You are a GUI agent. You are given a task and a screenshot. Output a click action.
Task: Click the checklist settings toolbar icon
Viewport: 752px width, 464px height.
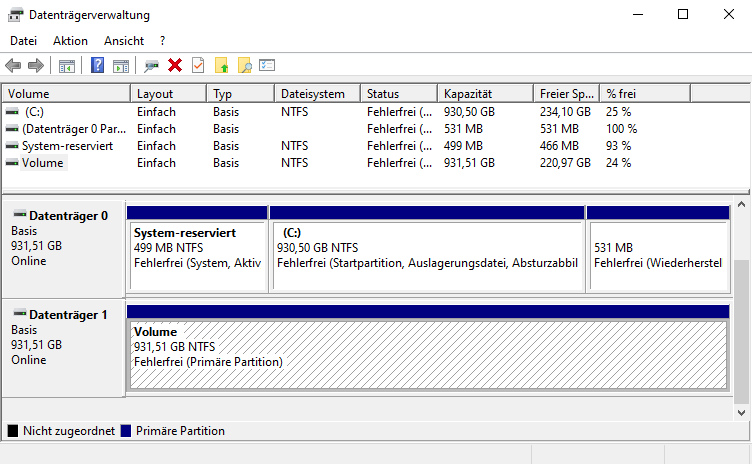coord(267,65)
